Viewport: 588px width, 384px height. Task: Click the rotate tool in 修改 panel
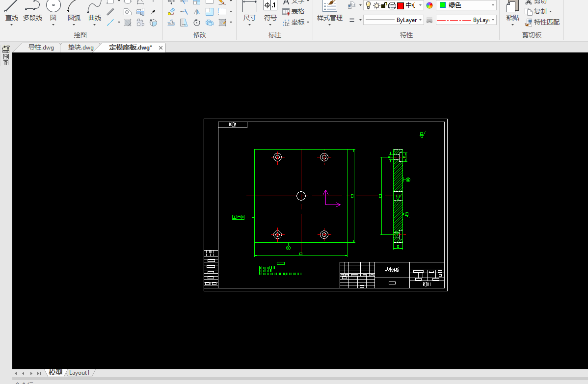click(197, 23)
